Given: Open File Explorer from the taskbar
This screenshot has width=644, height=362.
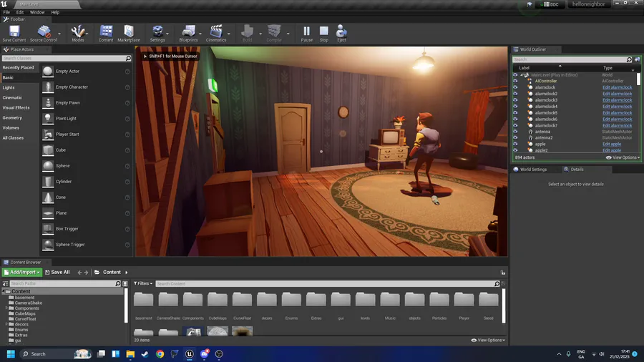Looking at the screenshot, I should pyautogui.click(x=130, y=354).
